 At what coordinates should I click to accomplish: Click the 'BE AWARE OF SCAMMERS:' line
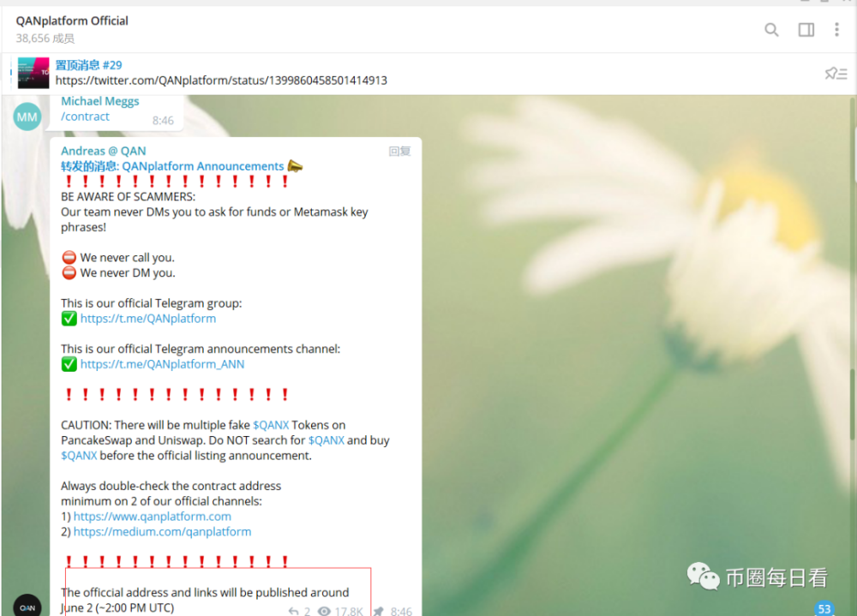click(x=128, y=197)
